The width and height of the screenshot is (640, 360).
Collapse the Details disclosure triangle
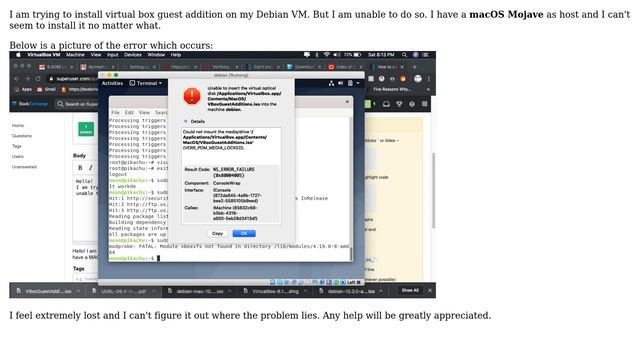(x=186, y=122)
